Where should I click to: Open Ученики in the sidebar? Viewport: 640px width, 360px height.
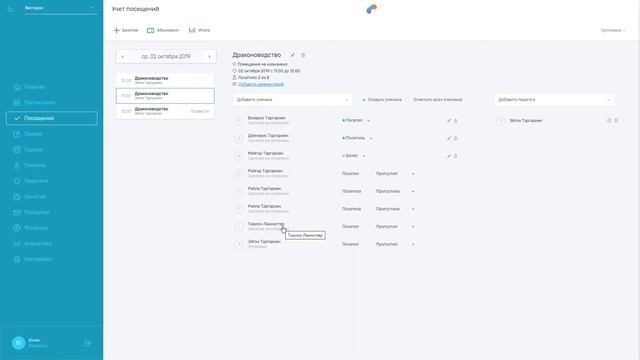point(30,165)
